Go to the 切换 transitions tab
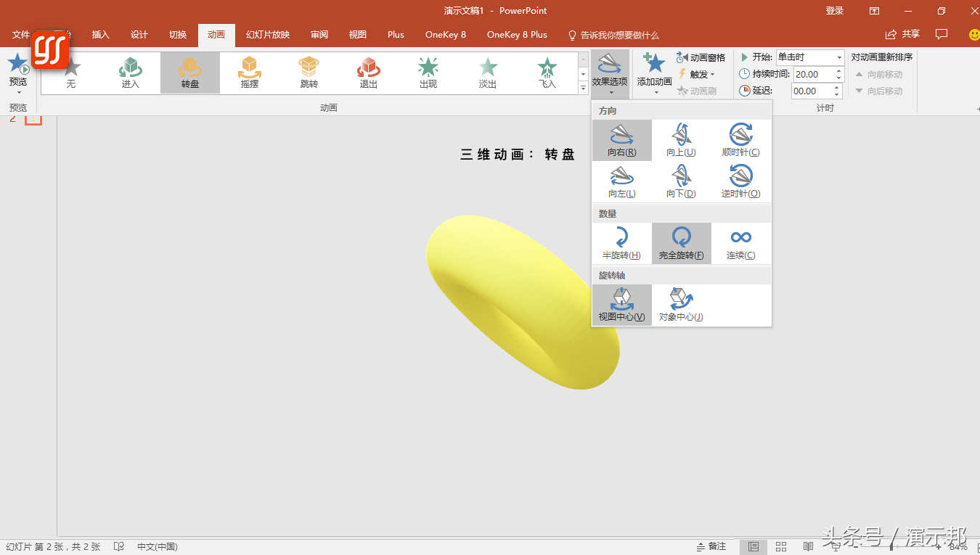 click(x=178, y=35)
